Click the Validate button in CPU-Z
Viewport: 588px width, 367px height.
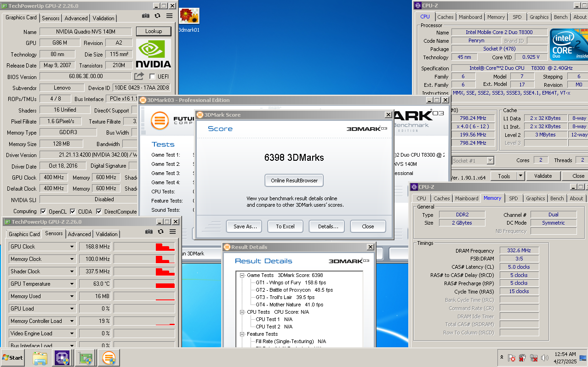point(543,176)
